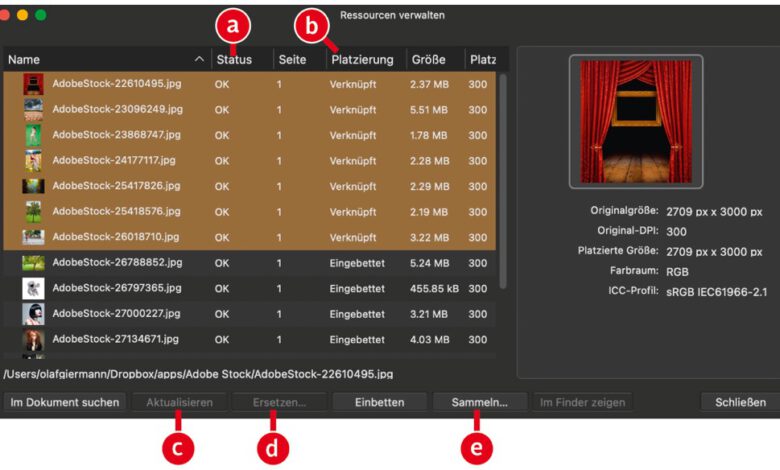Click the Im Dokument suchen button
The height and width of the screenshot is (470, 780).
click(x=65, y=402)
